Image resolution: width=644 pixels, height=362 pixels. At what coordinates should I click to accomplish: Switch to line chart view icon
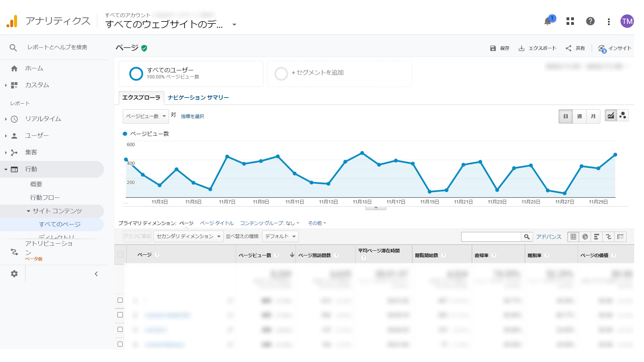point(611,116)
